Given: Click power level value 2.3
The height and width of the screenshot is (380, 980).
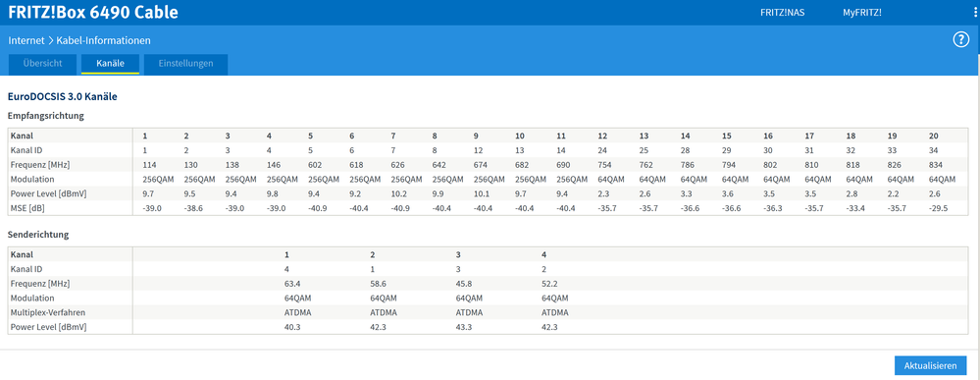Looking at the screenshot, I should 602,193.
